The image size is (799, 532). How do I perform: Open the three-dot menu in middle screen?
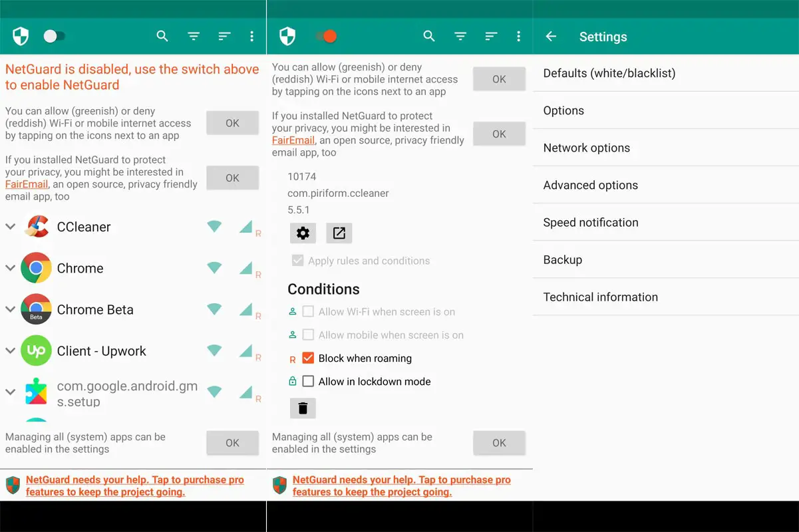tap(518, 37)
